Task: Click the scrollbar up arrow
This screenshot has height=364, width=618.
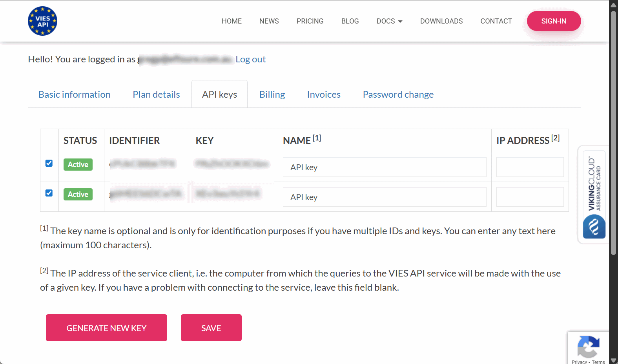Action: pos(613,5)
